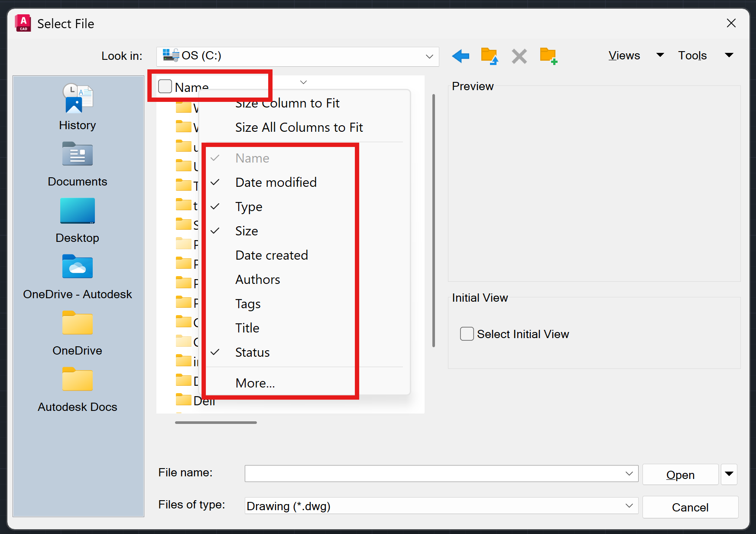Screen dimensions: 756x534
Task: Select the red delete X icon
Action: click(519, 56)
